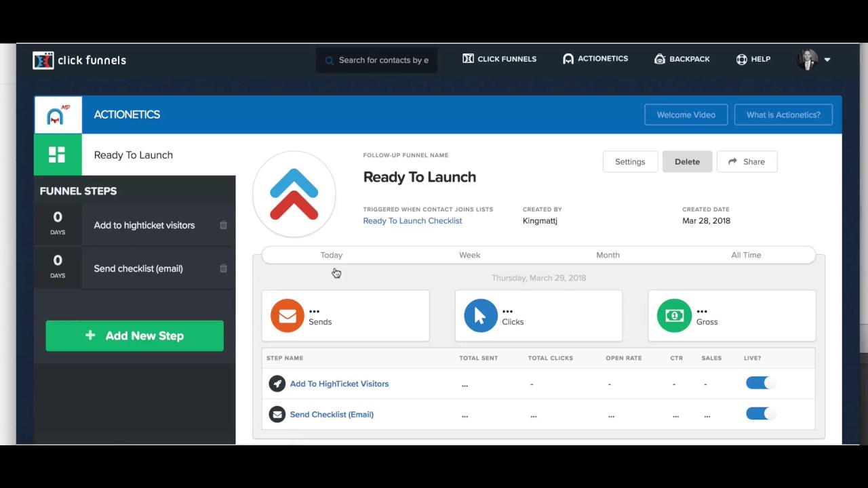Screen dimensions: 868x488
Task: Click the Actionetics MD logo tile
Action: tap(58, 115)
